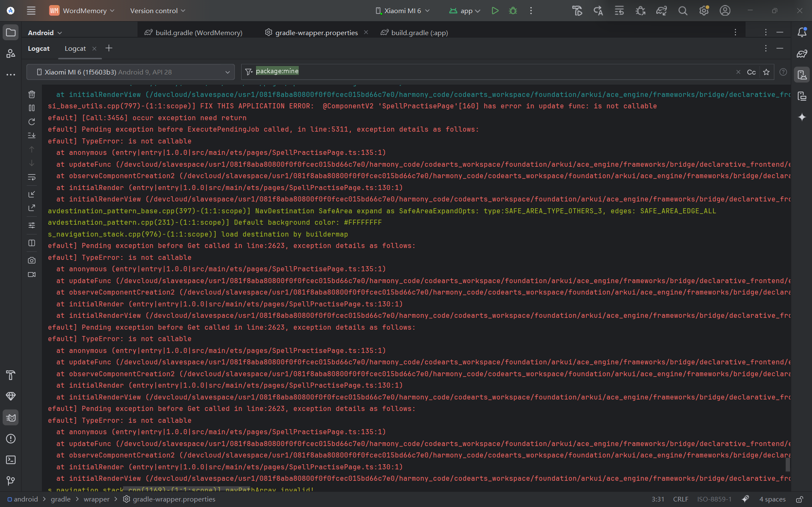Open more run actions menu
Screen dimensions: 812x507
pyautogui.click(x=531, y=11)
